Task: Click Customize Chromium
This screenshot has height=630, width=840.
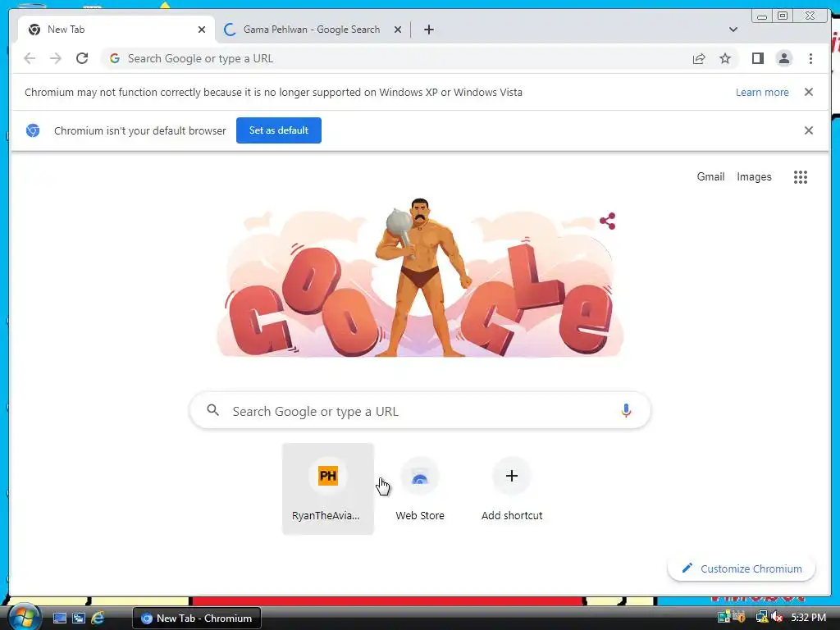Action: 742,568
